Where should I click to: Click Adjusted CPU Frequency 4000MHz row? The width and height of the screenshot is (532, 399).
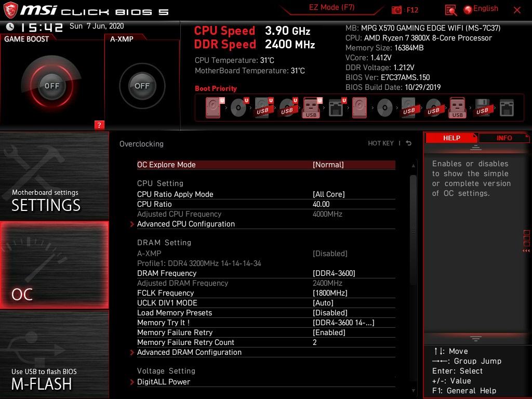pyautogui.click(x=266, y=214)
